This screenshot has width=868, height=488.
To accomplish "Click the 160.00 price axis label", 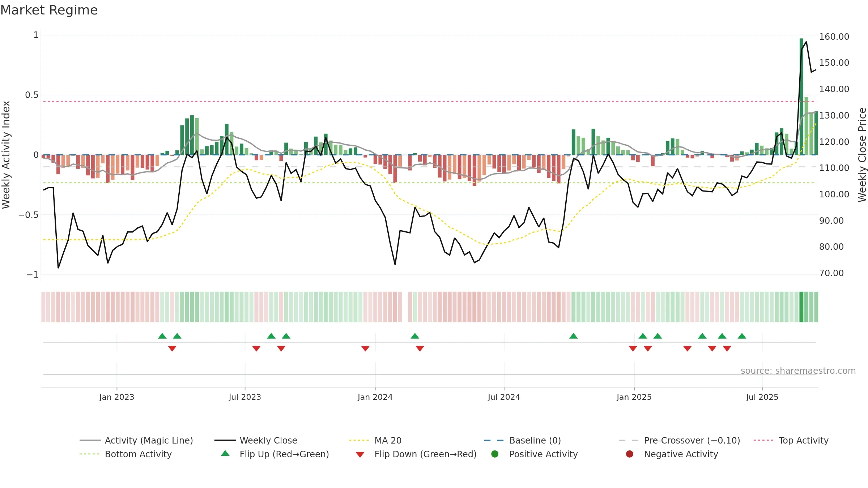I will coord(834,37).
